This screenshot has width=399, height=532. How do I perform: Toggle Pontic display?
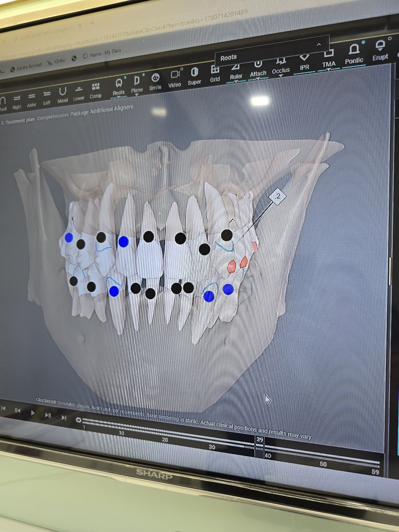(x=354, y=54)
